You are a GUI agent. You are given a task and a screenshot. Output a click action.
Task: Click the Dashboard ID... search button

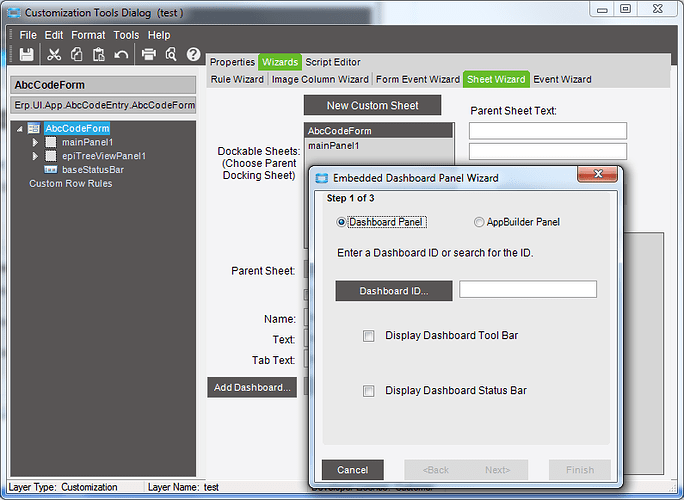(394, 291)
